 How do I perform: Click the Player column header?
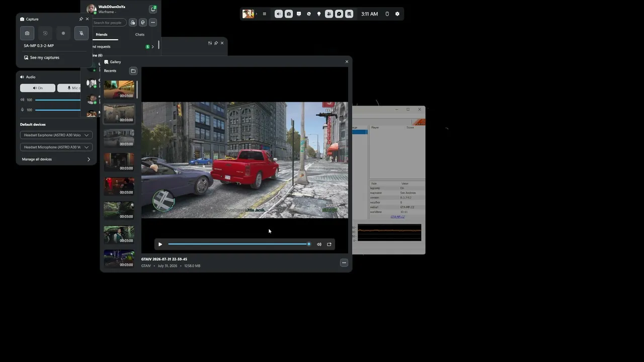(x=375, y=128)
